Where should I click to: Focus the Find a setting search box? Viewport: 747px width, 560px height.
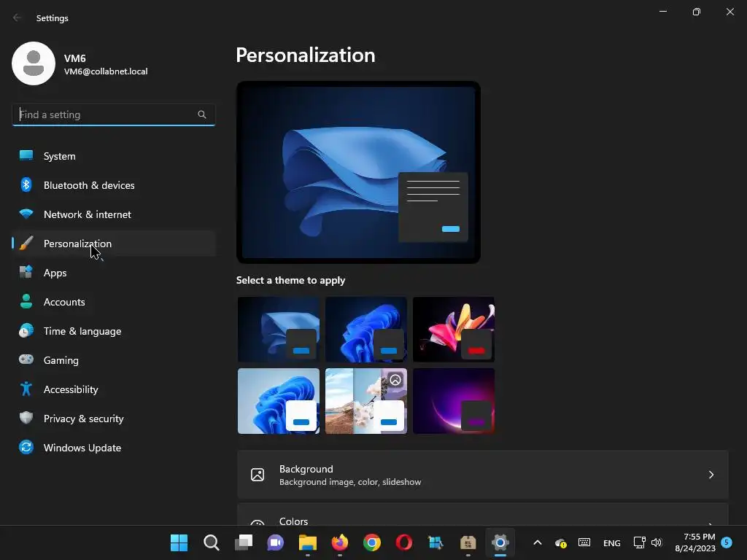tap(113, 114)
